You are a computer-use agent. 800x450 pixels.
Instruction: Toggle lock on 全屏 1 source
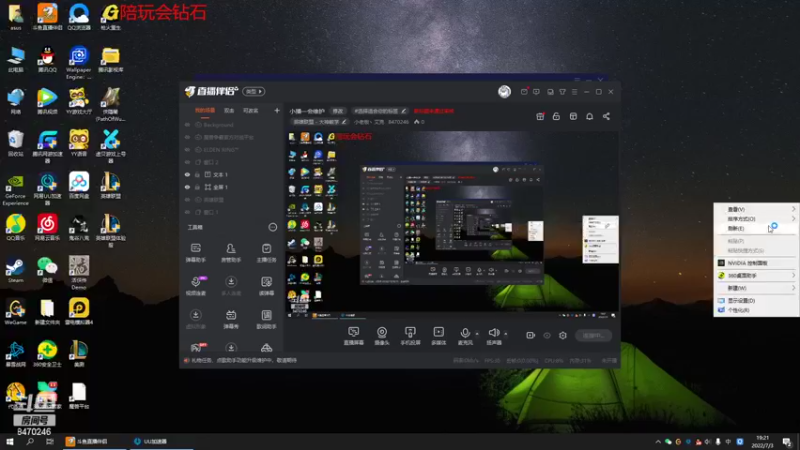pyautogui.click(x=198, y=187)
